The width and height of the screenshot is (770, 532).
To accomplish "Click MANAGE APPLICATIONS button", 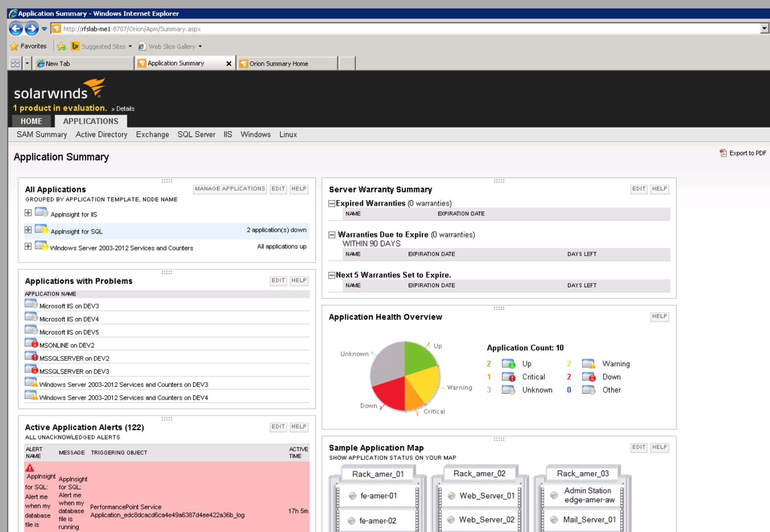I will (230, 189).
